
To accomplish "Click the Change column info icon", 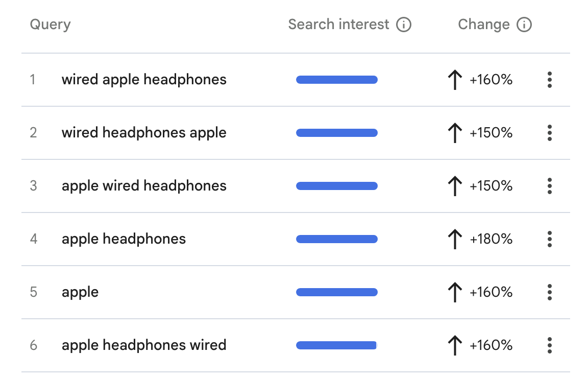I will tap(524, 25).
